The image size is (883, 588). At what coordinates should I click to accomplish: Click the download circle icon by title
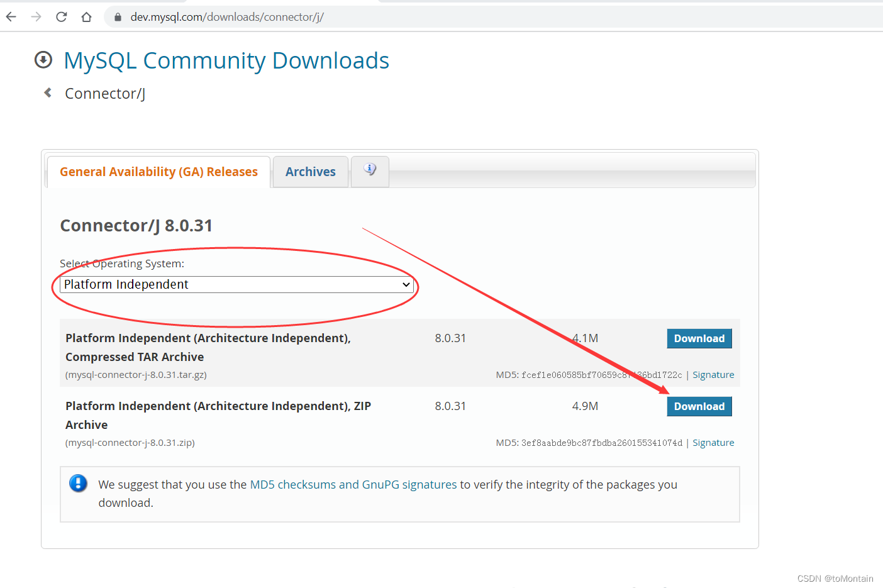pyautogui.click(x=43, y=60)
